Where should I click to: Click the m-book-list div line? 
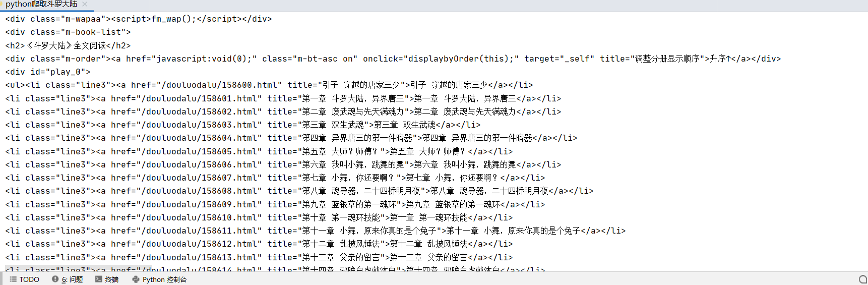[x=68, y=32]
